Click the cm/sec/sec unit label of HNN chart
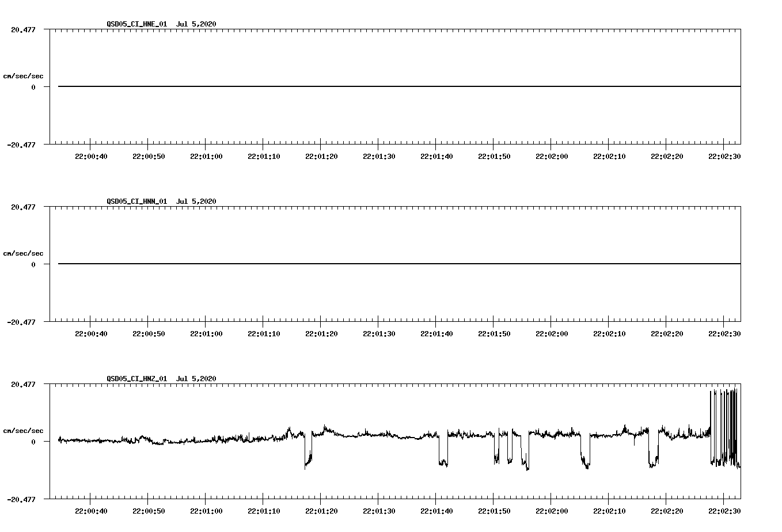This screenshot has height=532, width=782. 23,253
